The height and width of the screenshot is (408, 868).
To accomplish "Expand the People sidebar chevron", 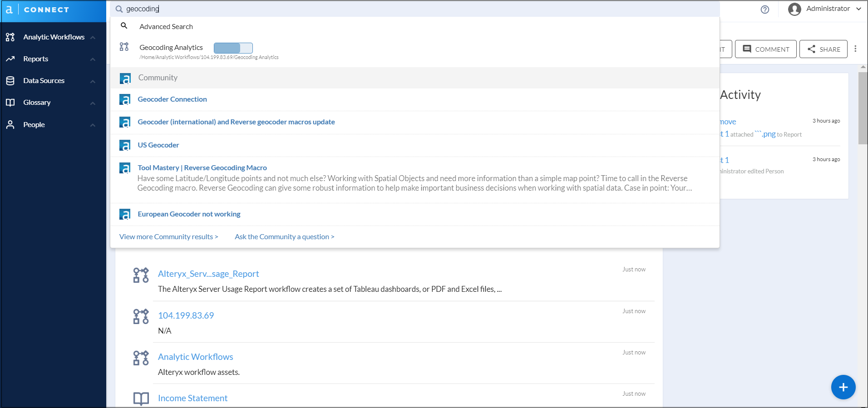I will (93, 125).
